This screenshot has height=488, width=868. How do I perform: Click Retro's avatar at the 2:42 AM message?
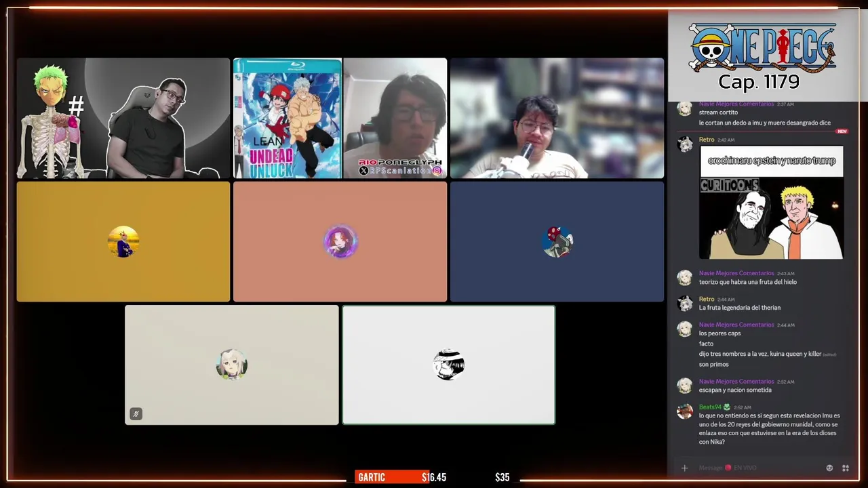pos(685,144)
